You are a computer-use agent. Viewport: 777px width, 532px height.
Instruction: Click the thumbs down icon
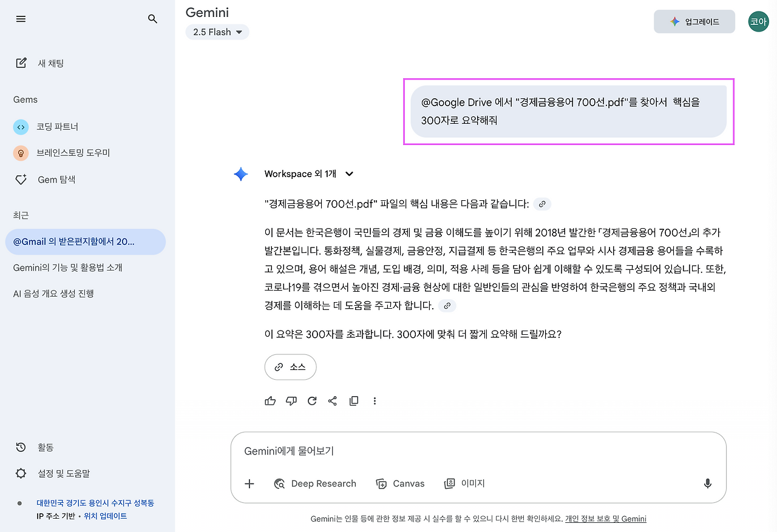point(291,401)
